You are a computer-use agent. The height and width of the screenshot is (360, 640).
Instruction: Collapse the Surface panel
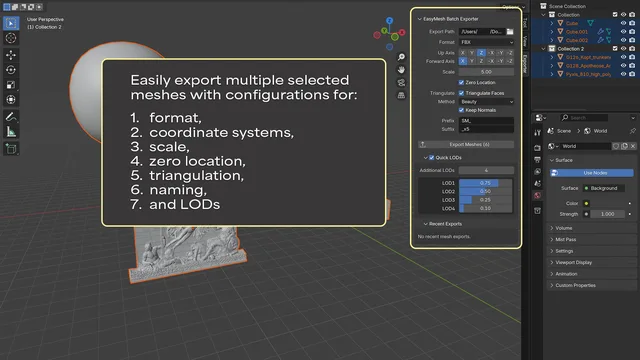pyautogui.click(x=552, y=160)
